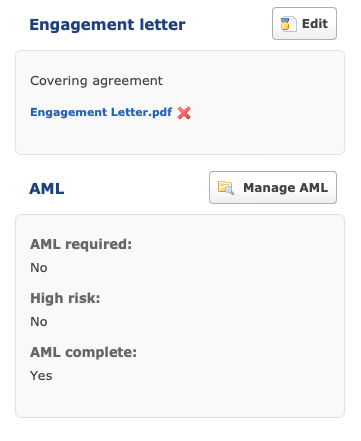Image resolution: width=361 pixels, height=441 pixels.
Task: Click the Covering agreement text
Action: point(96,81)
